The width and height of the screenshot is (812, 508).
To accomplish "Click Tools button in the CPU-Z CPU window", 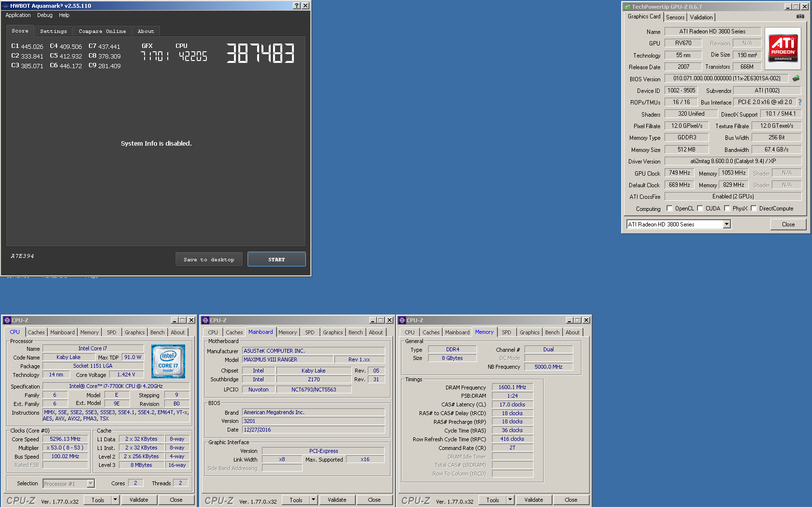I will (x=98, y=500).
